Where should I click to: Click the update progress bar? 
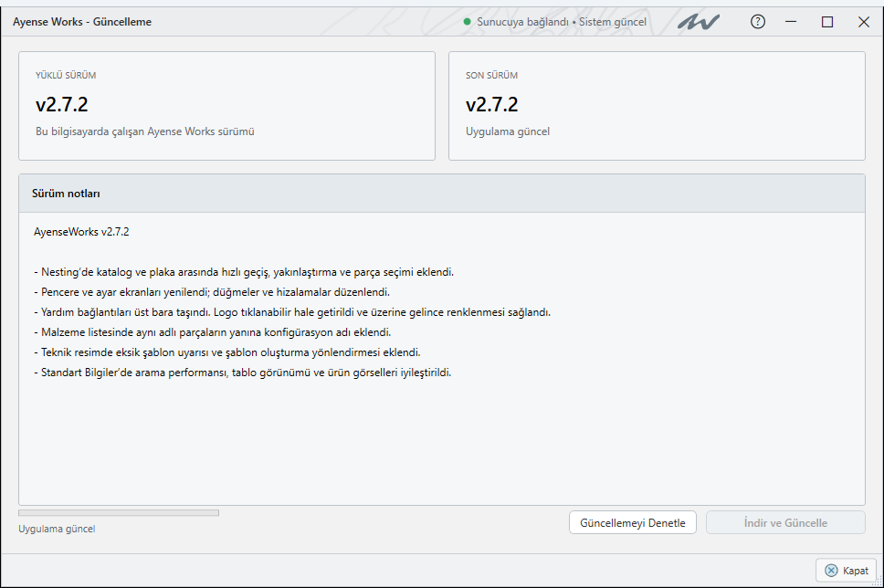119,513
